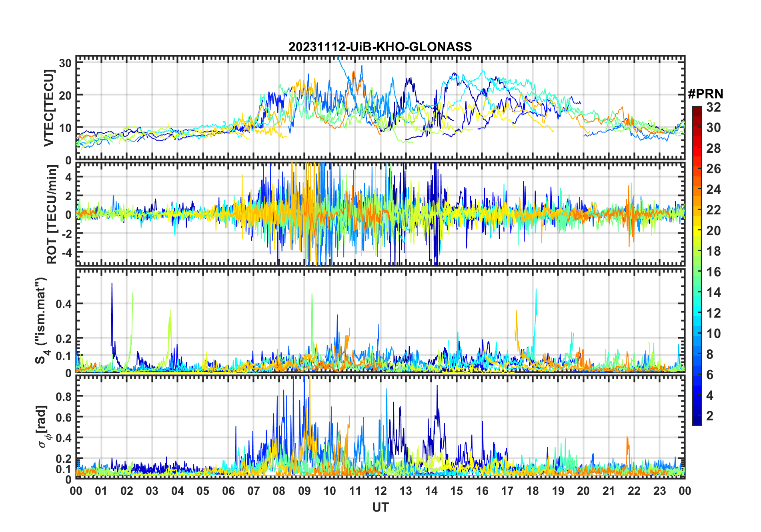Select the ROT [TECU/min] y-axis label
The image size is (761, 532).
52,214
